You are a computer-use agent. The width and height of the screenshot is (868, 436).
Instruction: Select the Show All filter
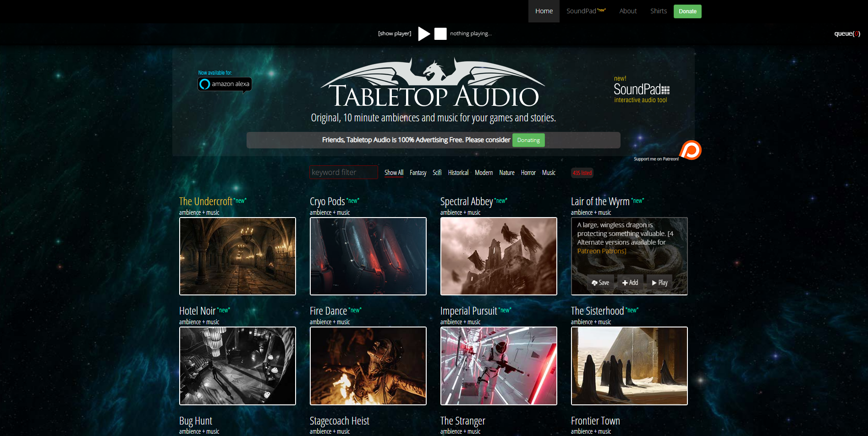(x=394, y=173)
